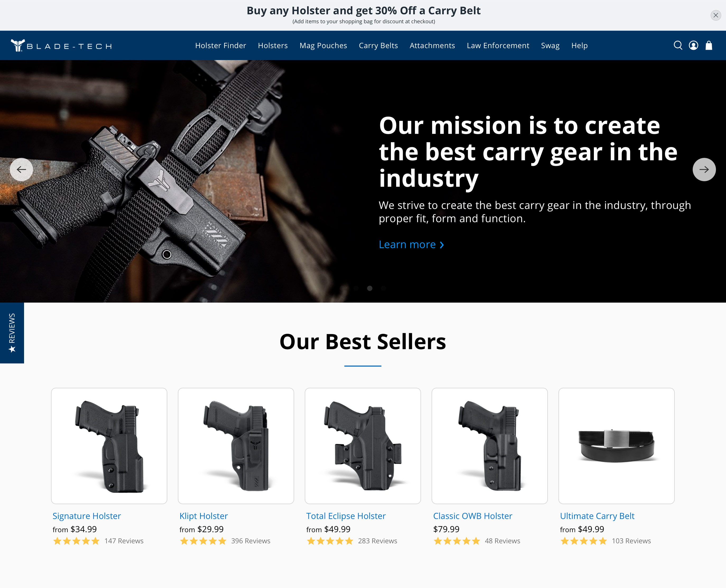Open the shopping bag icon
Image resolution: width=726 pixels, height=588 pixels.
(709, 45)
